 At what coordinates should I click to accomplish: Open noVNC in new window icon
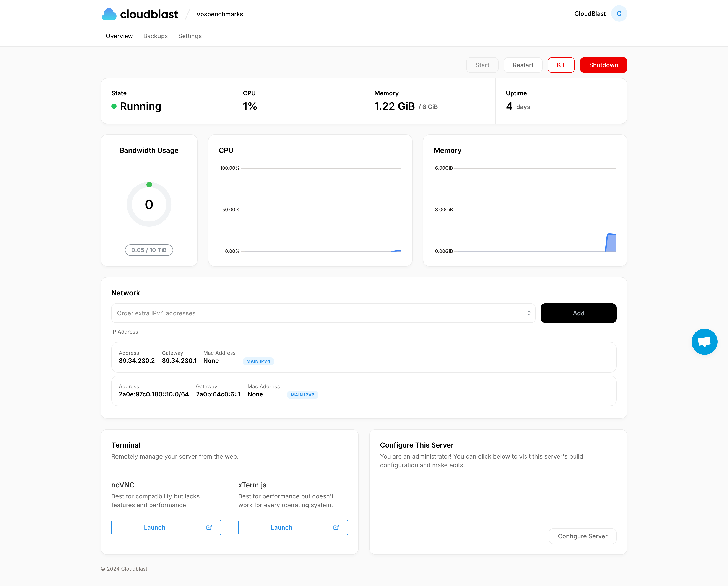pos(209,527)
